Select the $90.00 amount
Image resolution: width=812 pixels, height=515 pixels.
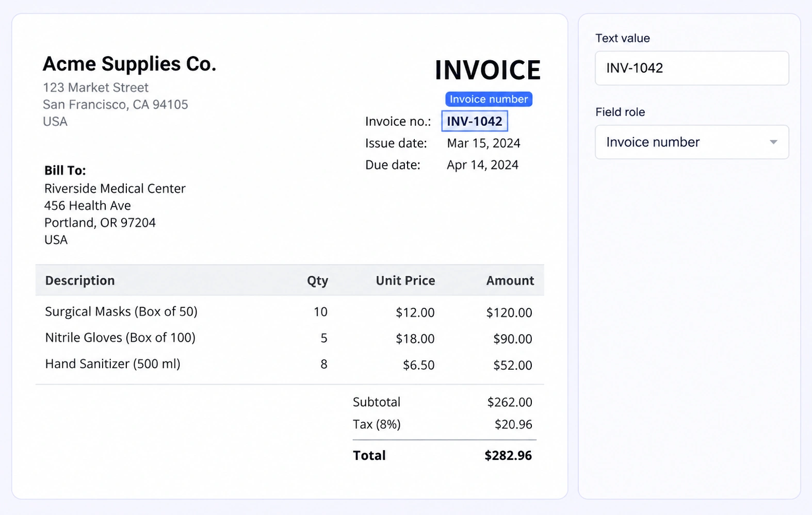point(513,339)
